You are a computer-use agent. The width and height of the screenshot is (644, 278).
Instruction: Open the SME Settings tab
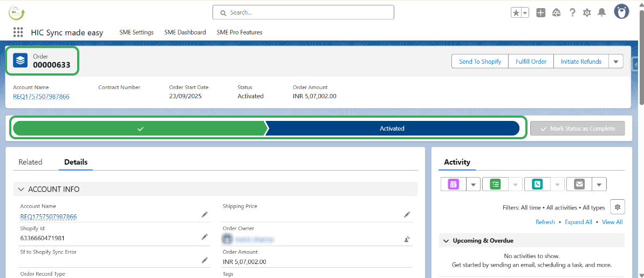click(x=136, y=32)
